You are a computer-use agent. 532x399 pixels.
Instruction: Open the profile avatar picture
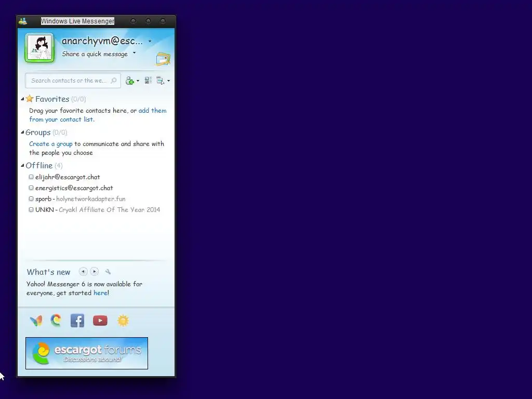pos(39,48)
